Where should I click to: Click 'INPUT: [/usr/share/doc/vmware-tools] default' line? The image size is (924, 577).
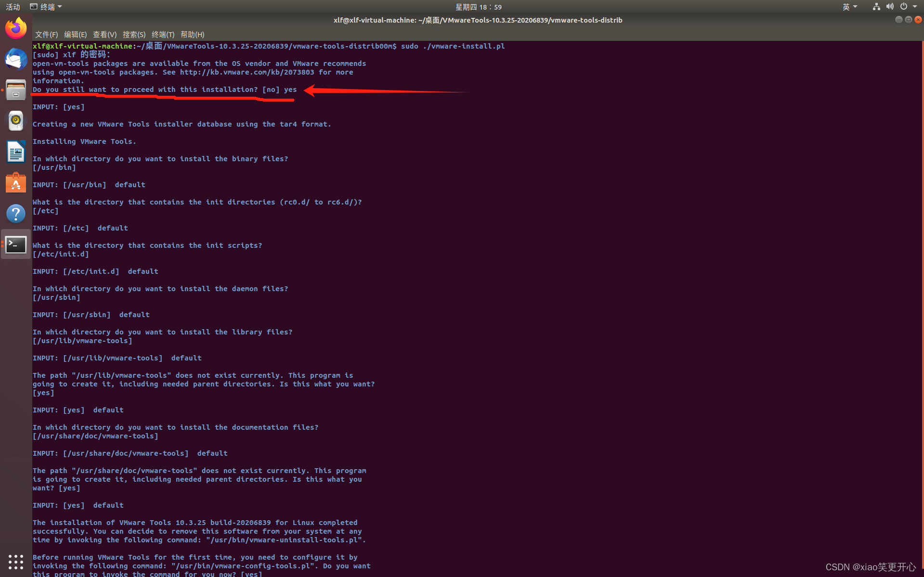click(x=130, y=453)
